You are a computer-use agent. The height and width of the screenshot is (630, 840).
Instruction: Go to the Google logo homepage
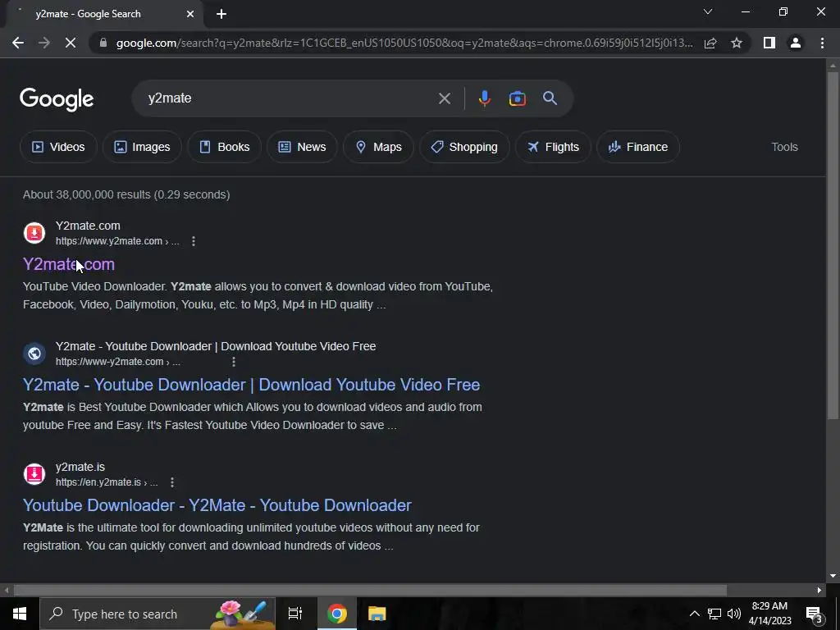tap(57, 99)
